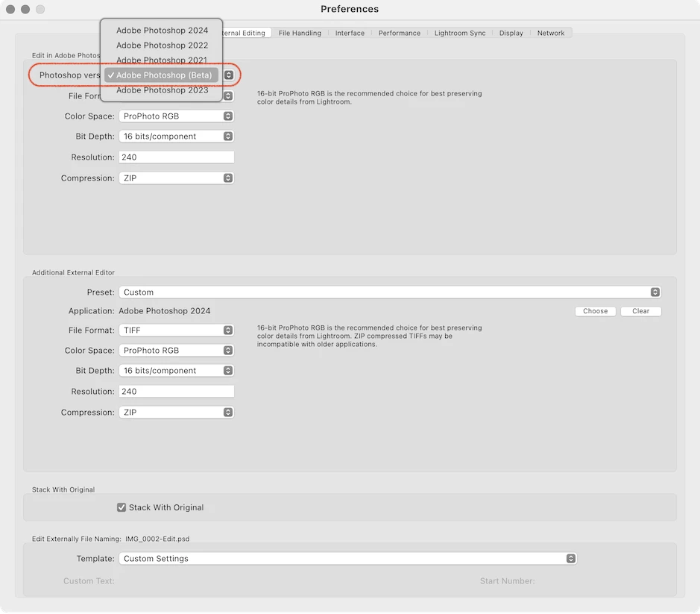Open the Additional External Editor File Format TIFF dropdown

click(x=177, y=331)
